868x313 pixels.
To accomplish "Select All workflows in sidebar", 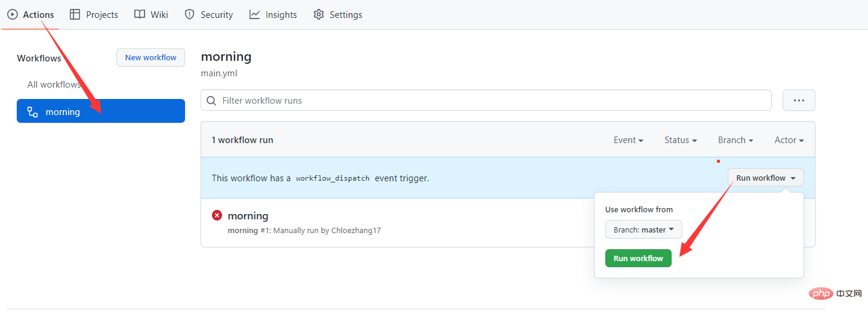I will point(54,85).
